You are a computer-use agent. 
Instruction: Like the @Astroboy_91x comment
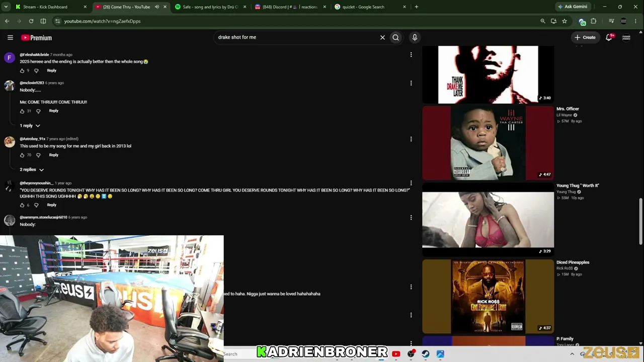[22, 155]
